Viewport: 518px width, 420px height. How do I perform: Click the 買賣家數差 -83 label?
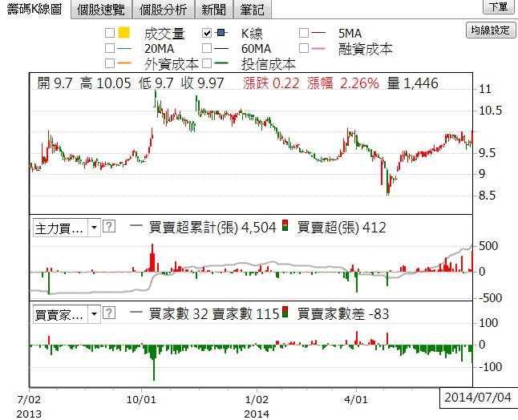point(343,314)
